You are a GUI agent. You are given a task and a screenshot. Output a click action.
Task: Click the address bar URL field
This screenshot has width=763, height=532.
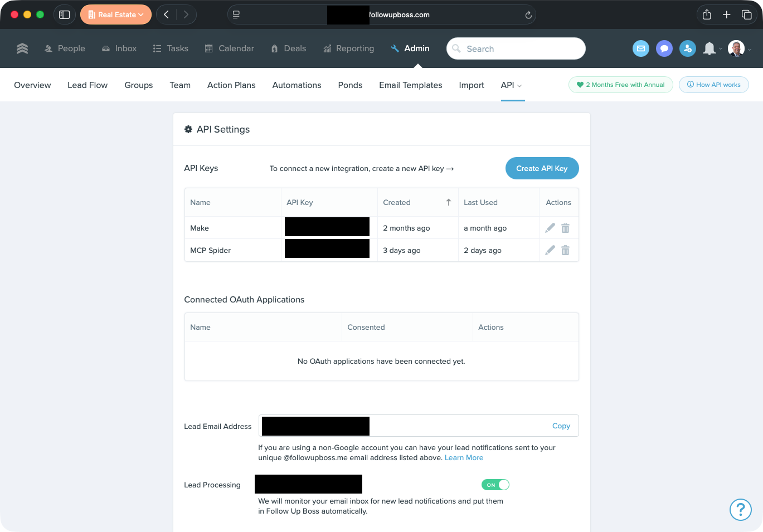pyautogui.click(x=382, y=14)
